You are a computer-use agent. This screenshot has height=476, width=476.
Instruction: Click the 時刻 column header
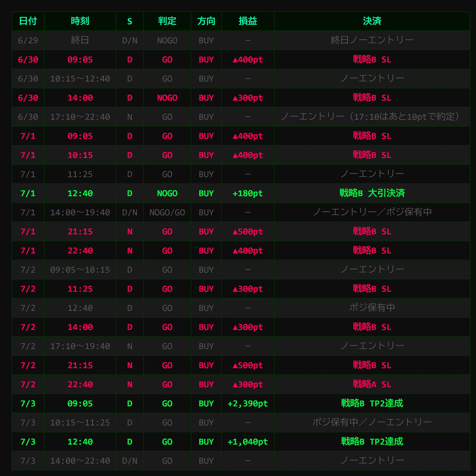(80, 21)
